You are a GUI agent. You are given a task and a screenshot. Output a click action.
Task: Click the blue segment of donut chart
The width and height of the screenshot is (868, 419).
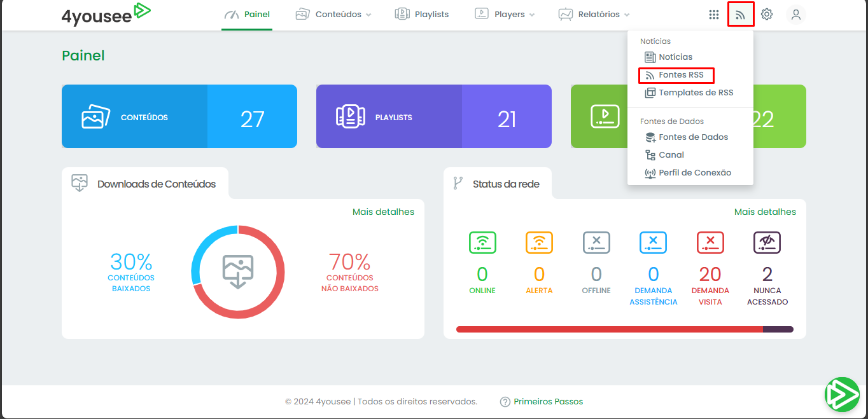point(204,248)
